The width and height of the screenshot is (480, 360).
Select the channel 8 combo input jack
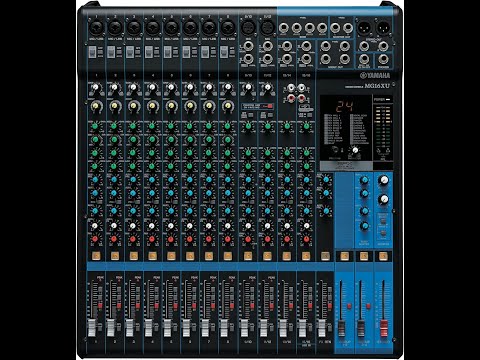(x=228, y=27)
